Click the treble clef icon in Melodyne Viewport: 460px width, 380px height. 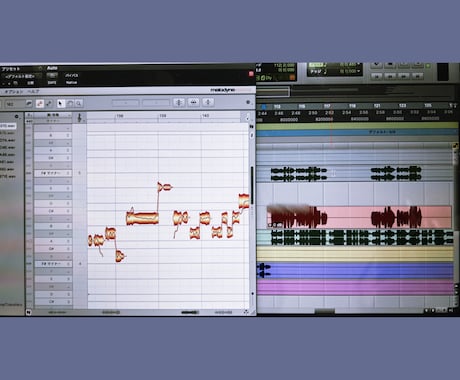(x=80, y=118)
